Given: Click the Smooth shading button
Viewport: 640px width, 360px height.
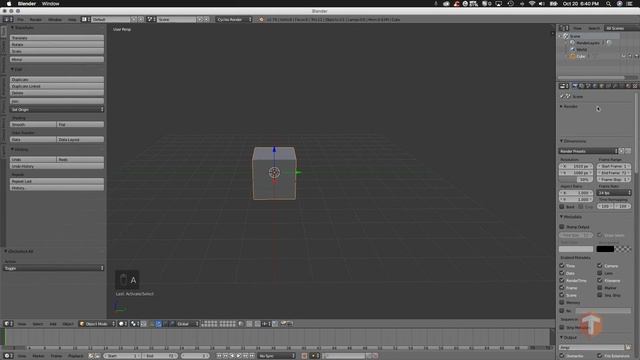Looking at the screenshot, I should (x=33, y=124).
